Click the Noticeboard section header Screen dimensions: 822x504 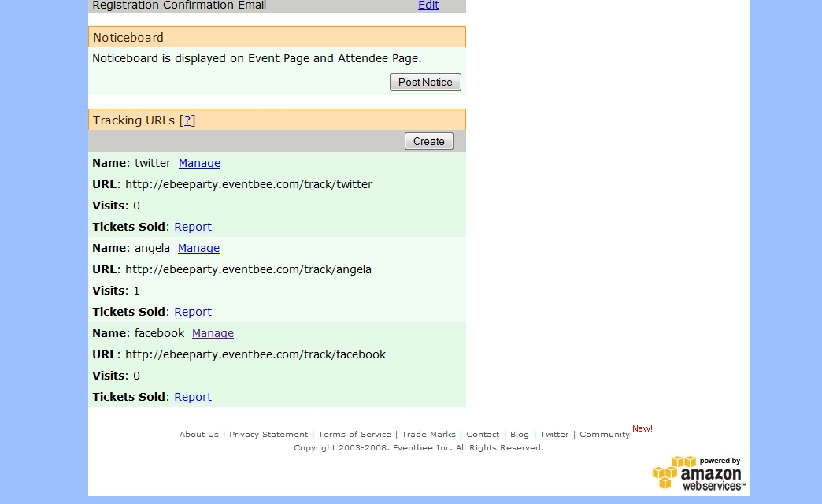[x=277, y=37]
